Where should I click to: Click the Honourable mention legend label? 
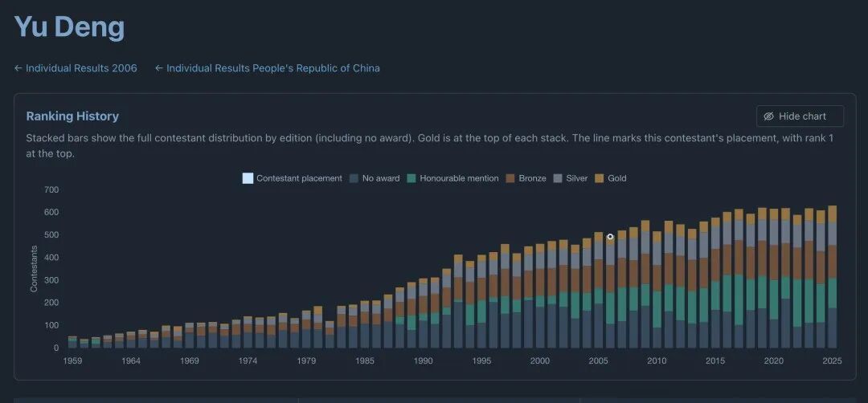(x=459, y=178)
